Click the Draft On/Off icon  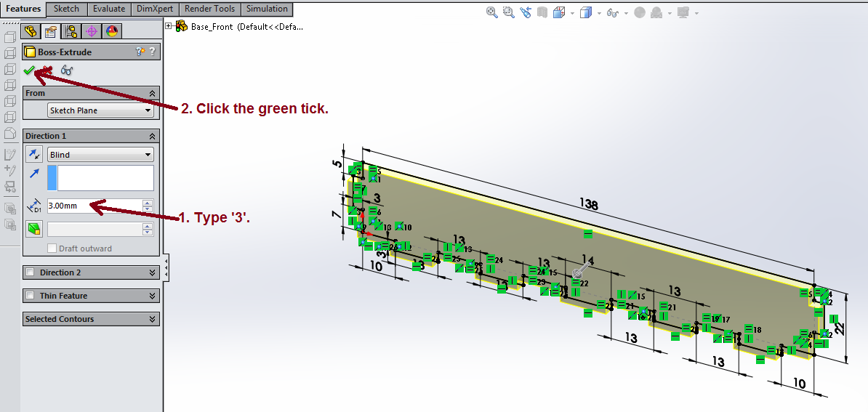pyautogui.click(x=34, y=230)
